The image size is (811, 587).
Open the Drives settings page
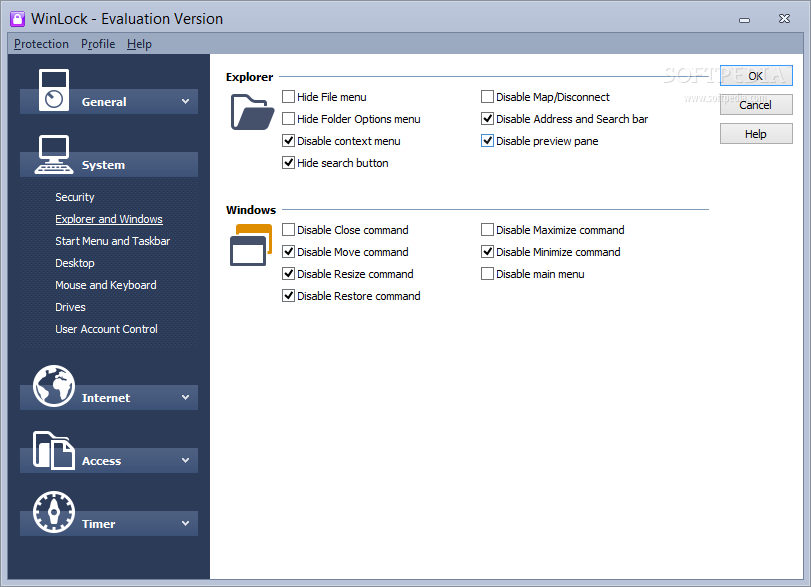click(70, 307)
